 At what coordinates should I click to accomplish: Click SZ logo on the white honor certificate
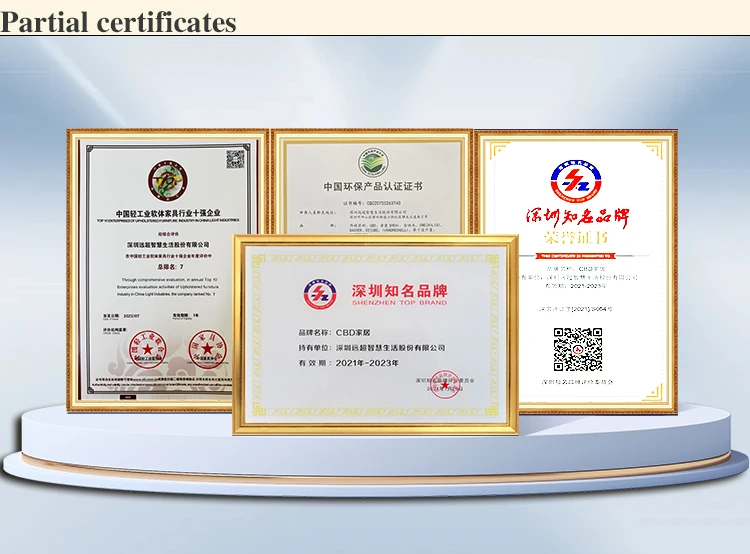pos(576,181)
